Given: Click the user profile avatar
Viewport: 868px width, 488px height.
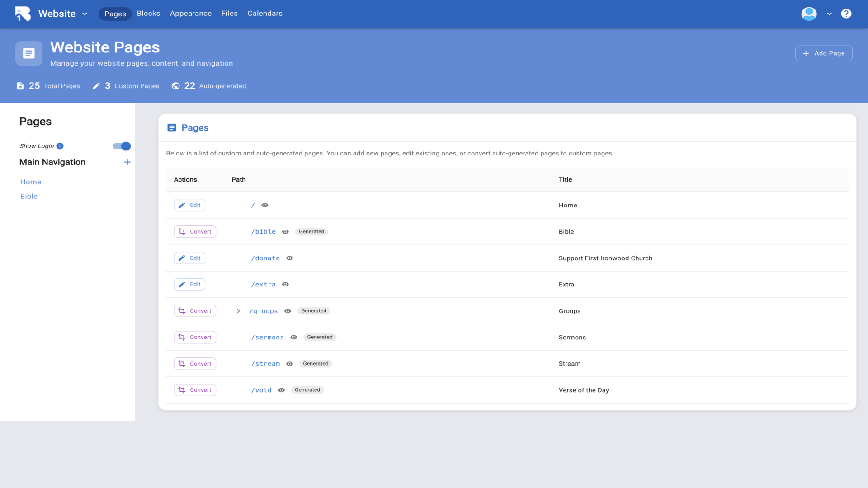Looking at the screenshot, I should pos(809,14).
